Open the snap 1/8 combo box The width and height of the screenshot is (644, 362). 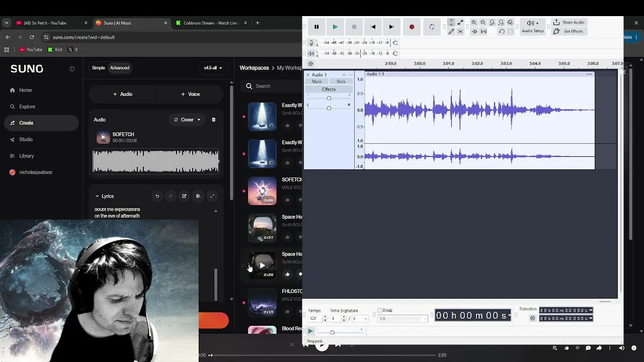coord(402,319)
